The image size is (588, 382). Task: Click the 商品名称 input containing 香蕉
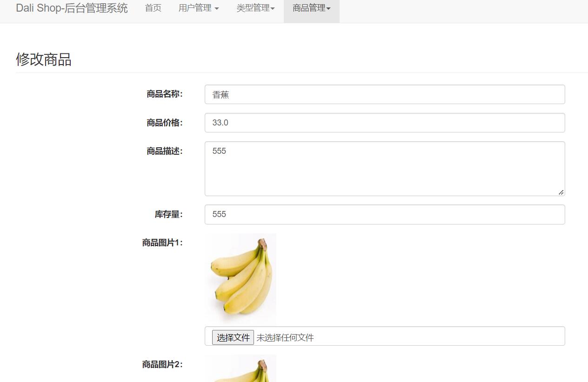pos(385,94)
